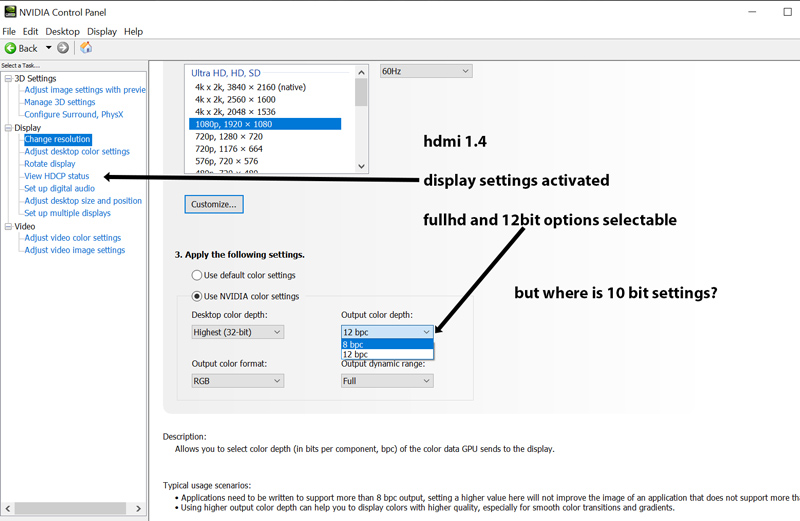Open View HDCP status task
Screen dimensions: 800x521
click(x=57, y=176)
